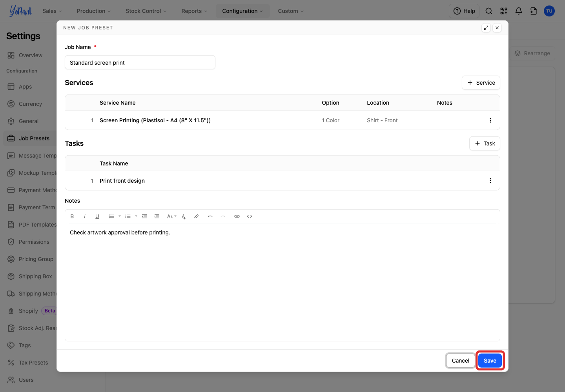
Task: Insert a bulleted list in Notes
Action: [x=128, y=216]
